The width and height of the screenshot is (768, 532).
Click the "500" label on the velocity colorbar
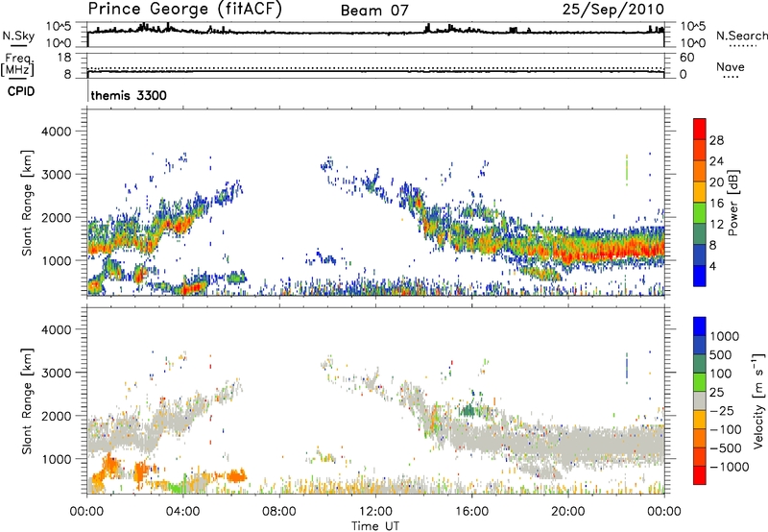pos(721,355)
